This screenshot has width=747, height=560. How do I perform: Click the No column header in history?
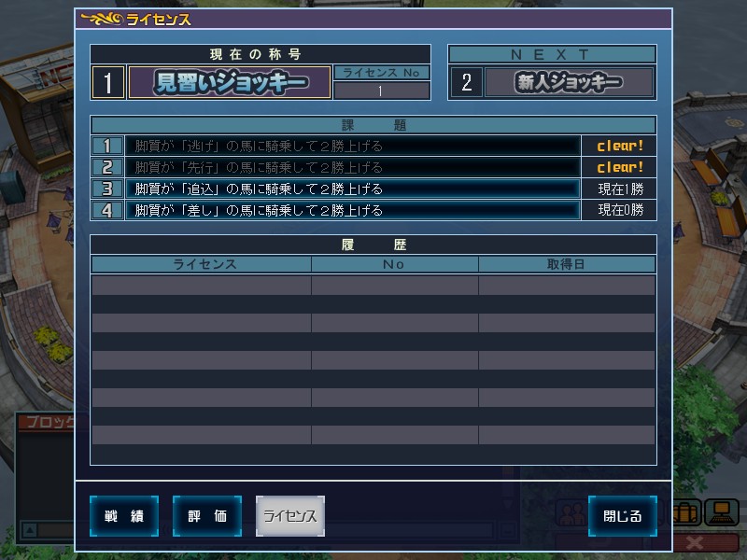pyautogui.click(x=394, y=264)
